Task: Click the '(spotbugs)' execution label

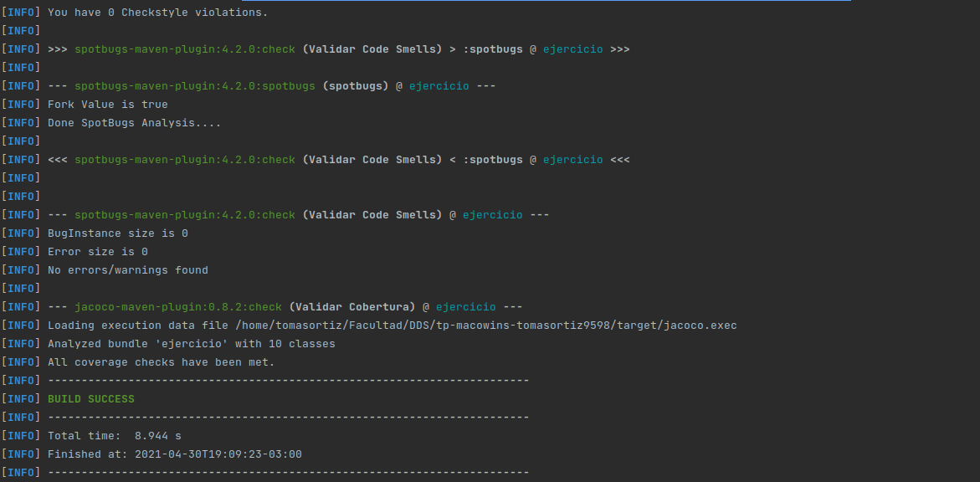Action: (355, 85)
